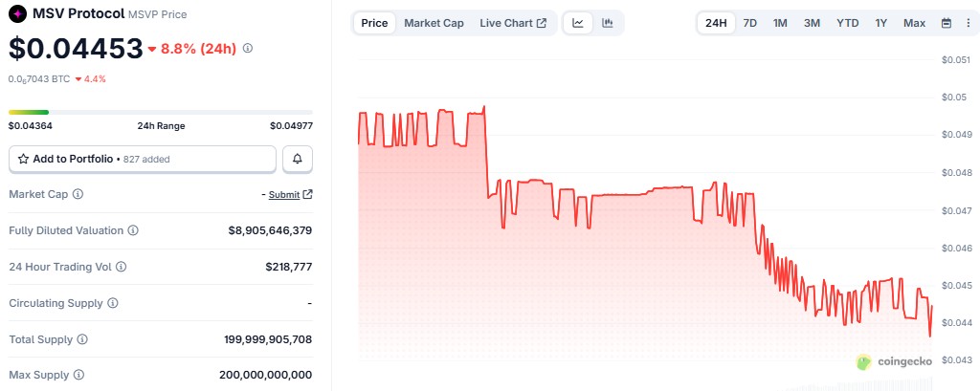Click the $8,905,646,379 valuation value
Image resolution: width=980 pixels, height=391 pixels.
coord(270,230)
